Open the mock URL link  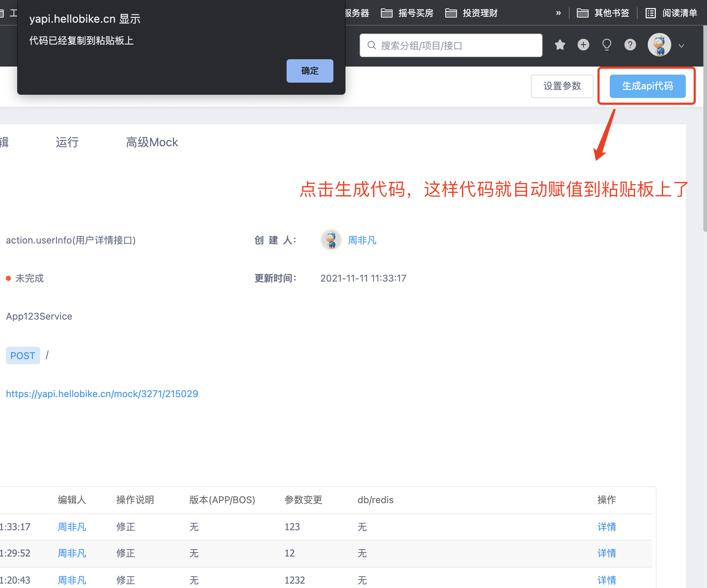pyautogui.click(x=102, y=394)
